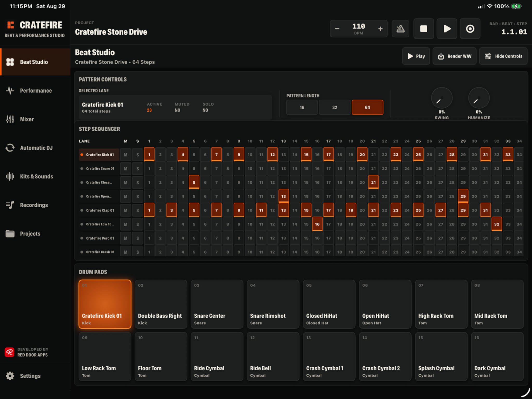Mute the Cratefire Clap 01 lane
Image resolution: width=532 pixels, height=399 pixels.
(126, 210)
